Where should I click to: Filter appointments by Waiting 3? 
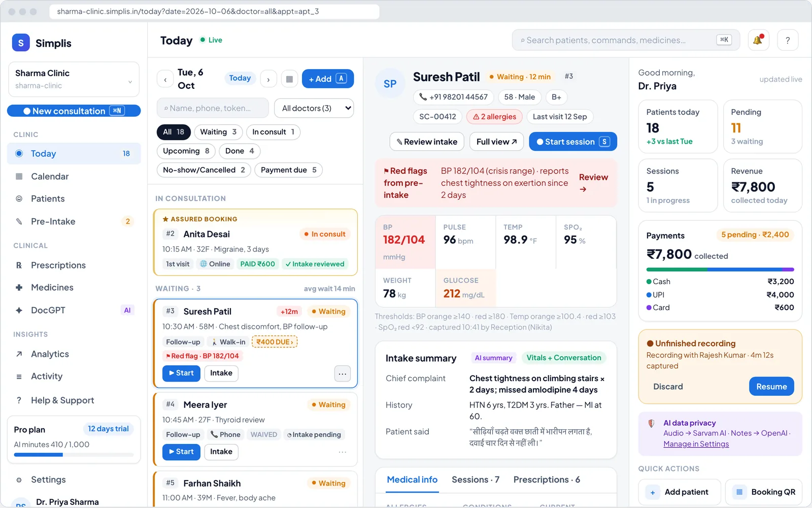tap(218, 132)
